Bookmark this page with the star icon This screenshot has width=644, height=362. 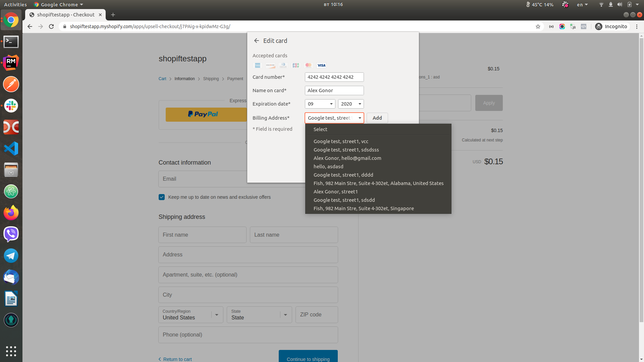click(x=538, y=26)
